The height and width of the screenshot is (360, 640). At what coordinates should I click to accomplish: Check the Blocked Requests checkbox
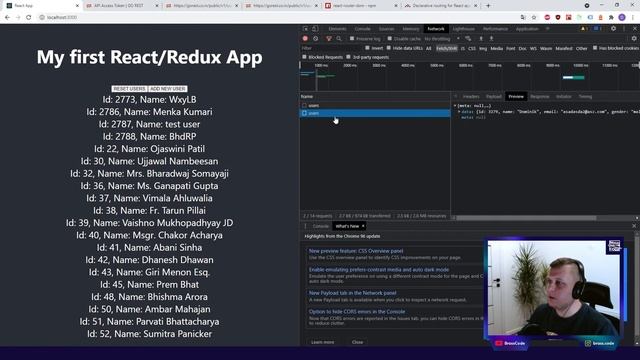[x=304, y=57]
